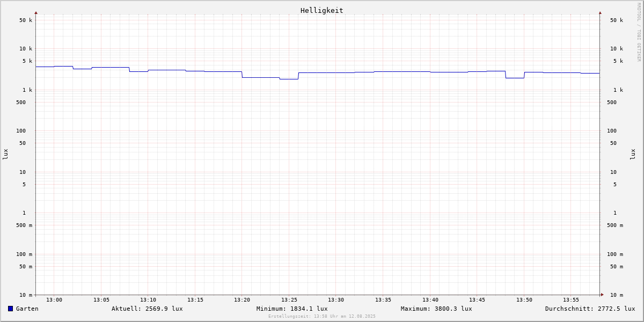
Task: Click the vertical 'lux' label on right side
Action: [633, 154]
